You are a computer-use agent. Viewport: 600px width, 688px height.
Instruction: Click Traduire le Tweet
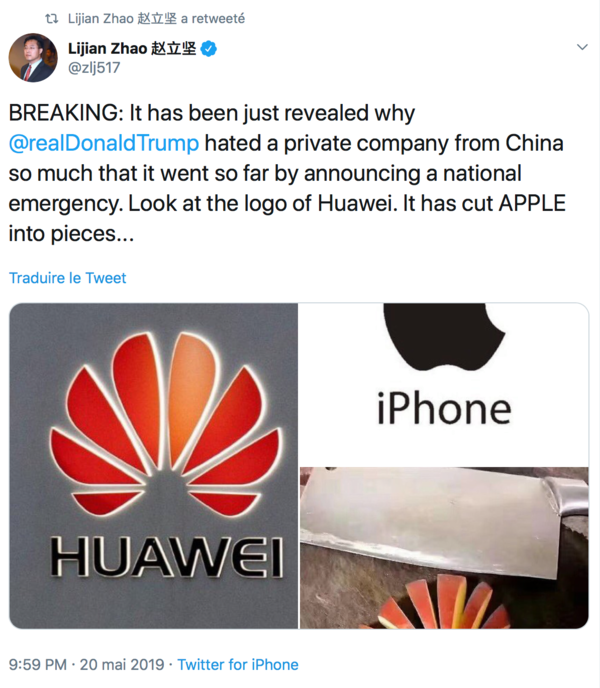(x=68, y=278)
